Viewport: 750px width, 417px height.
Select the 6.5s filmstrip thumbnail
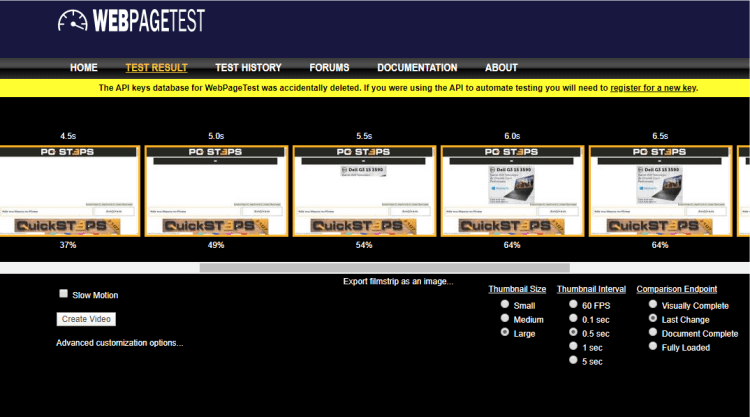pyautogui.click(x=661, y=191)
